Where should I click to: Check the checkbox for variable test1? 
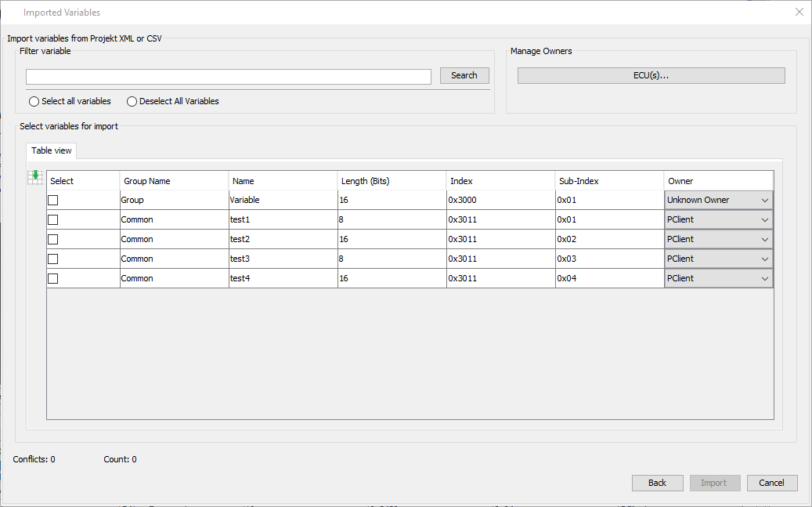pos(52,219)
